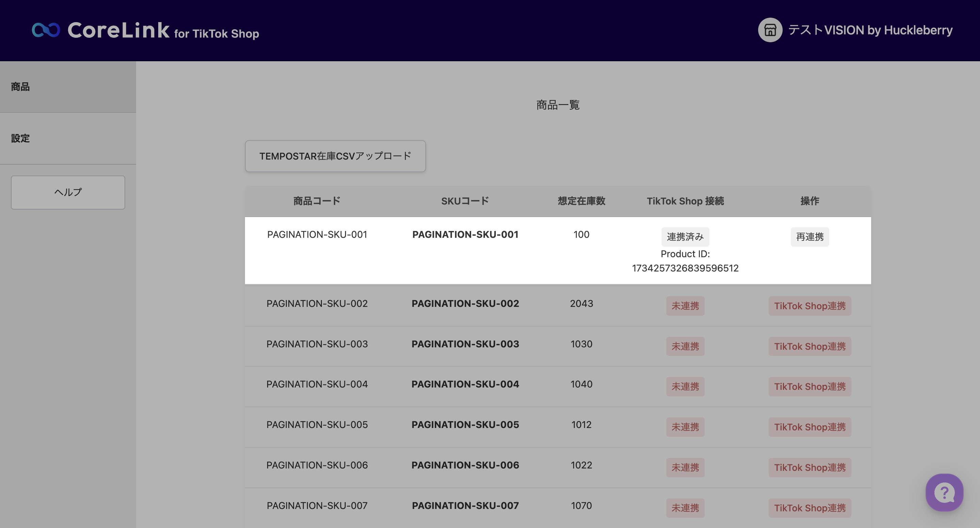
Task: Click TikTok Shop連携 for PAGINATION-SKU-003
Action: coord(810,346)
